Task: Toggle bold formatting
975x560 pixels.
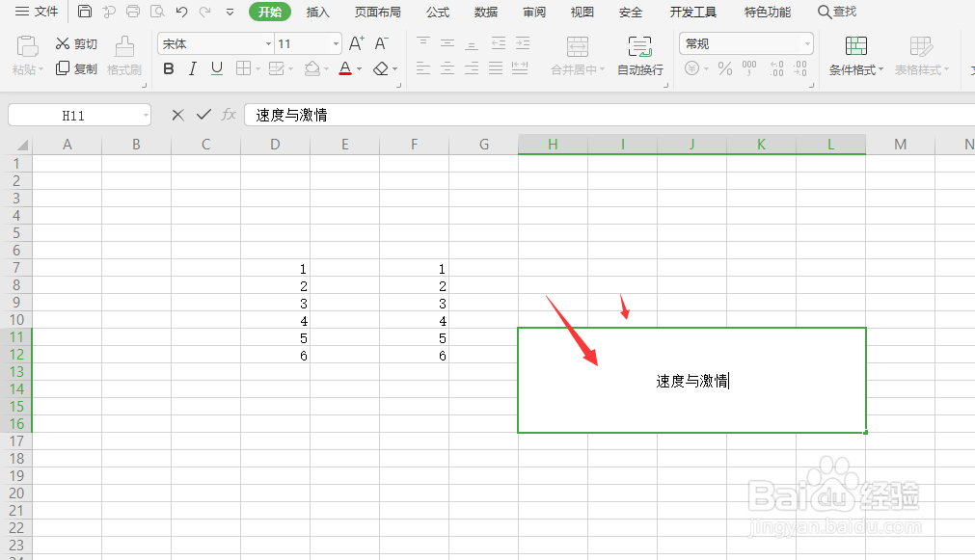Action: click(168, 68)
